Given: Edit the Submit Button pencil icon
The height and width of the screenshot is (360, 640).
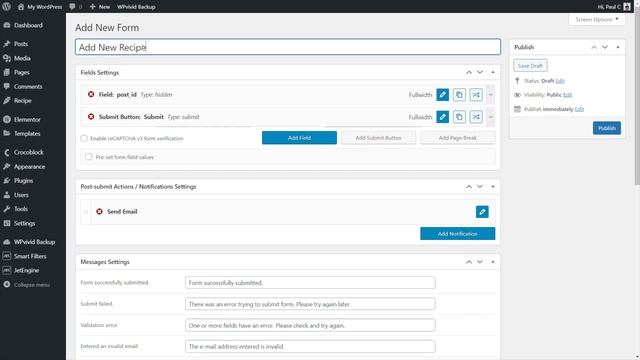Looking at the screenshot, I should (x=442, y=117).
